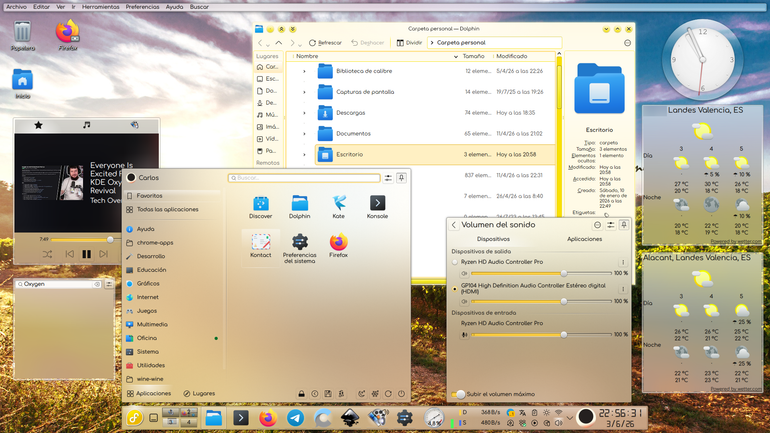This screenshot has width=770, height=433.
Task: Open the Papelera trash icon on desktop
Action: click(x=23, y=36)
